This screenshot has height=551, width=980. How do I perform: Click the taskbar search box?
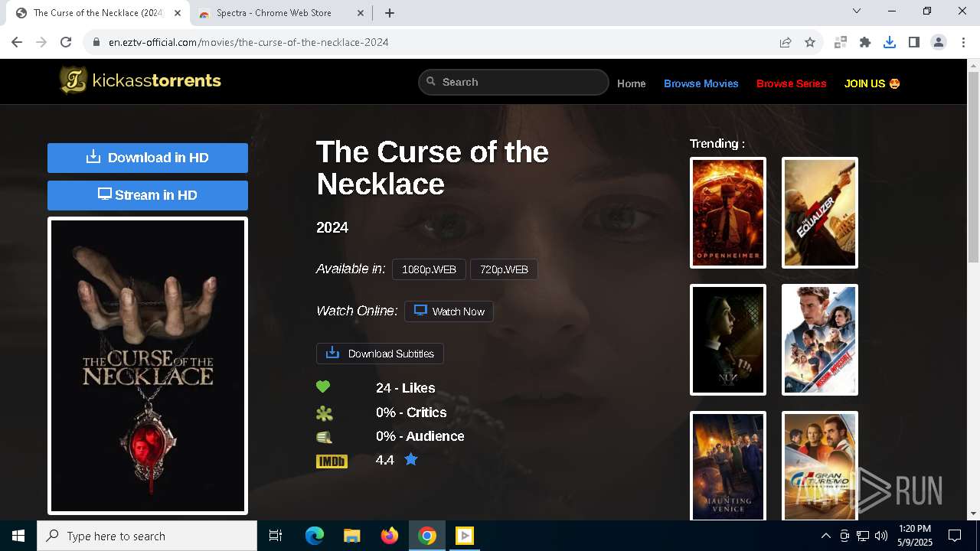(x=147, y=536)
